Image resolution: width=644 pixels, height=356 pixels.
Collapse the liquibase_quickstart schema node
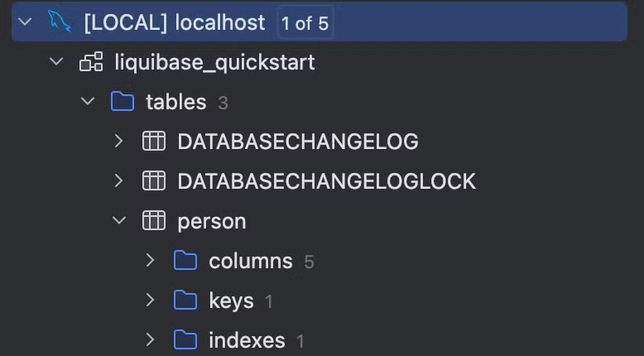55,62
